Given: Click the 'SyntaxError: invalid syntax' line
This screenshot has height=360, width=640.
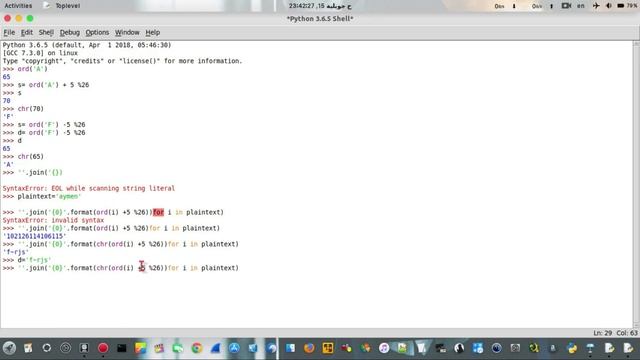Looking at the screenshot, I should coord(53,220).
